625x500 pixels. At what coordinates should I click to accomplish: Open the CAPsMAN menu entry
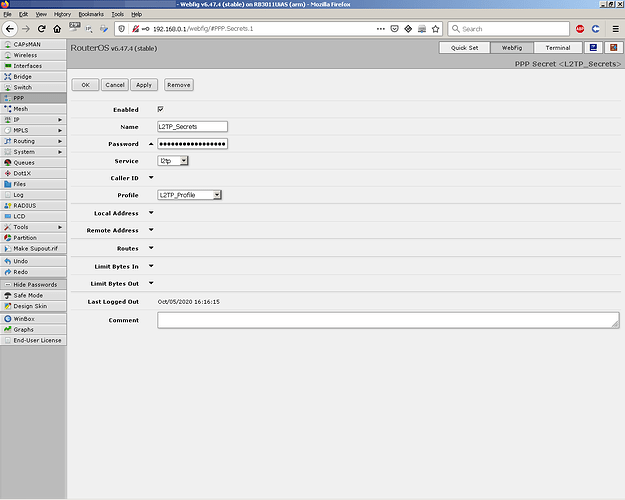tap(33, 44)
